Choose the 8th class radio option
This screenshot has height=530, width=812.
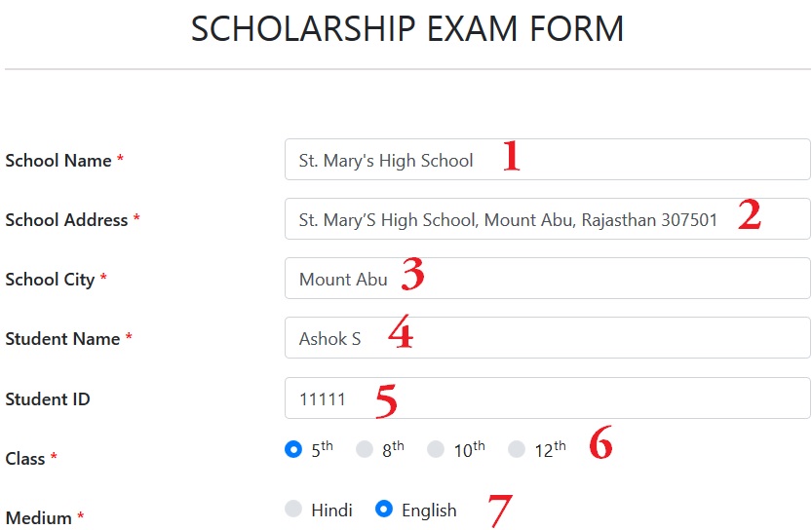(x=365, y=449)
